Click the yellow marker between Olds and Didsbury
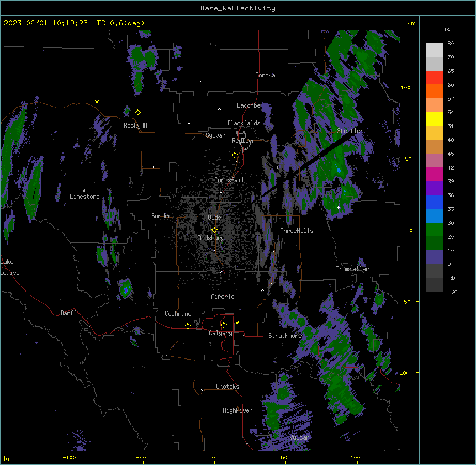 point(214,230)
